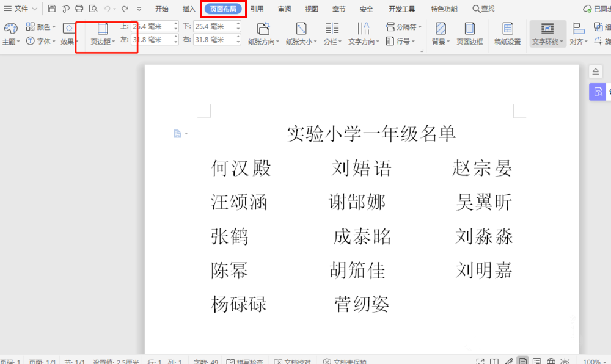Switch to reading layout view icon

[x=494, y=362]
